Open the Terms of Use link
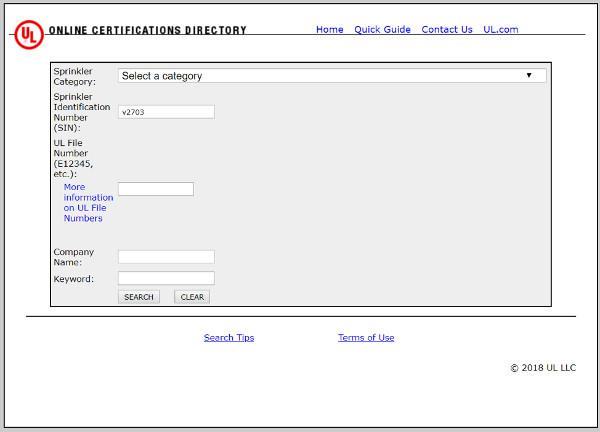 (366, 337)
